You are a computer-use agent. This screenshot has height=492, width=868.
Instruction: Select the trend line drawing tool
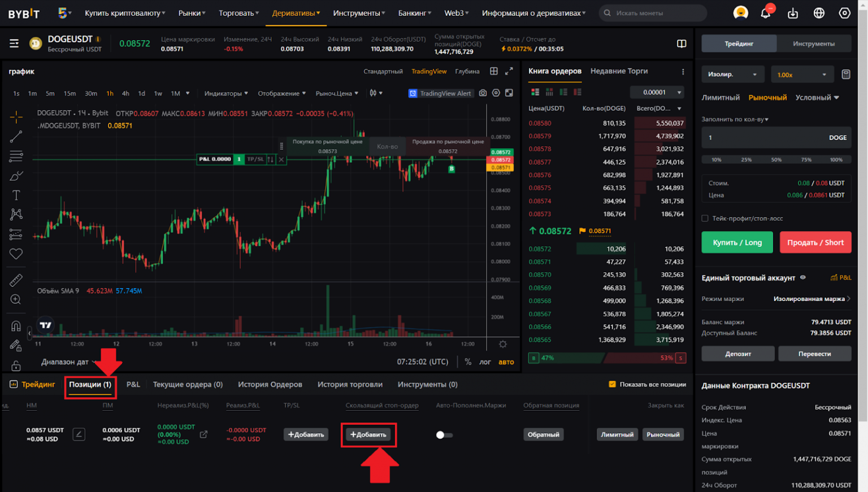coord(16,137)
